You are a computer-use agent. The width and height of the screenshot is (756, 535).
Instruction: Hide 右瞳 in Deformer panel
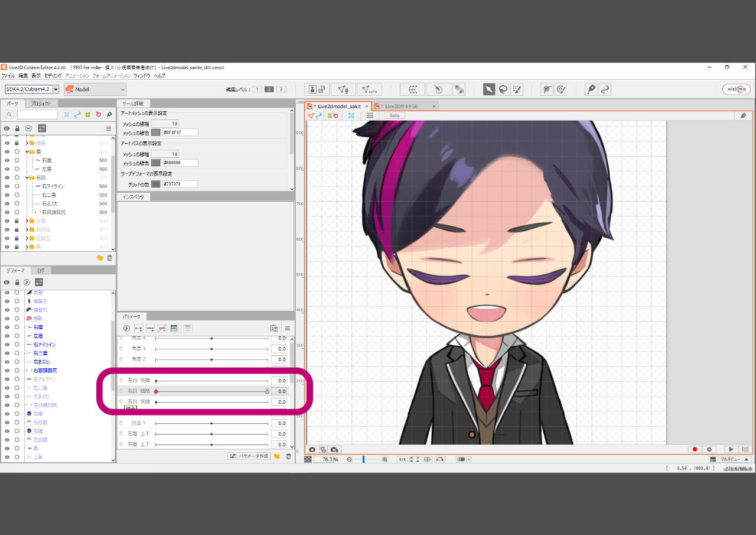click(x=7, y=414)
